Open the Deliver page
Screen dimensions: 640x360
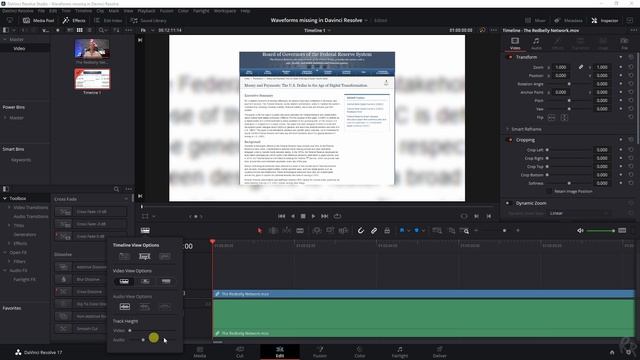pos(440,352)
